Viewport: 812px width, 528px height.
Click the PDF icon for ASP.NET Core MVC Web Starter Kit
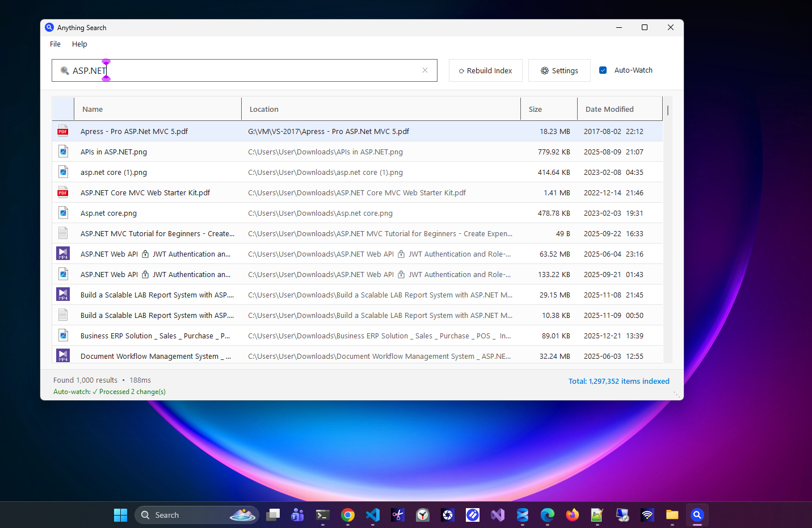[62, 192]
